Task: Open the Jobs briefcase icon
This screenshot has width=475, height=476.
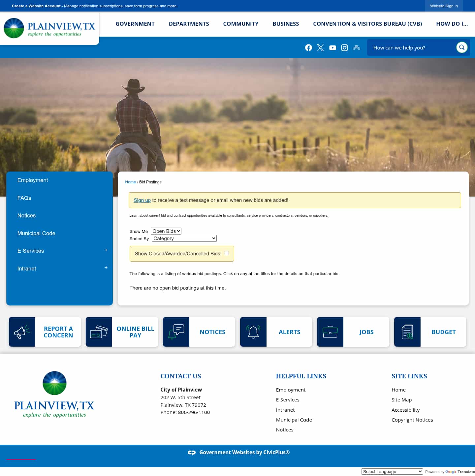Action: coord(330,332)
